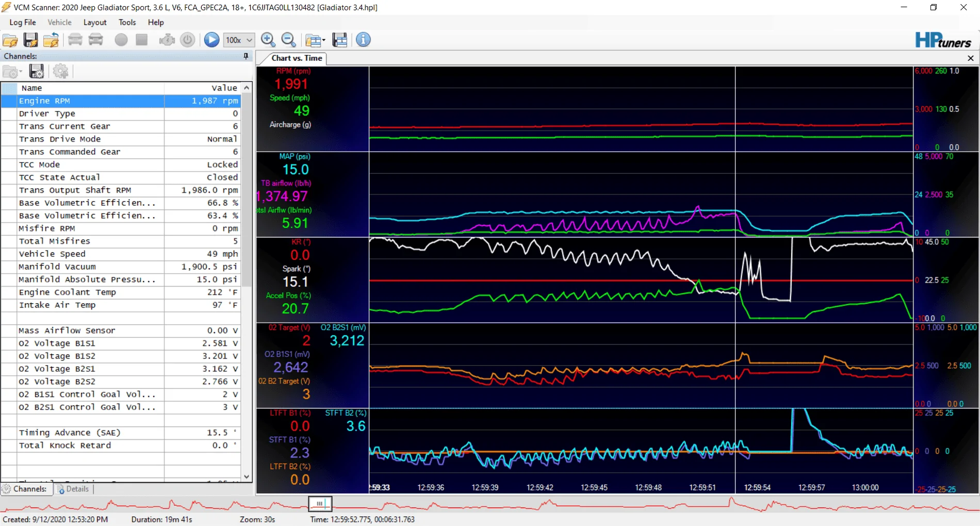This screenshot has height=526, width=980.
Task: Click the 12:59:45 time axis marker
Action: (594, 487)
